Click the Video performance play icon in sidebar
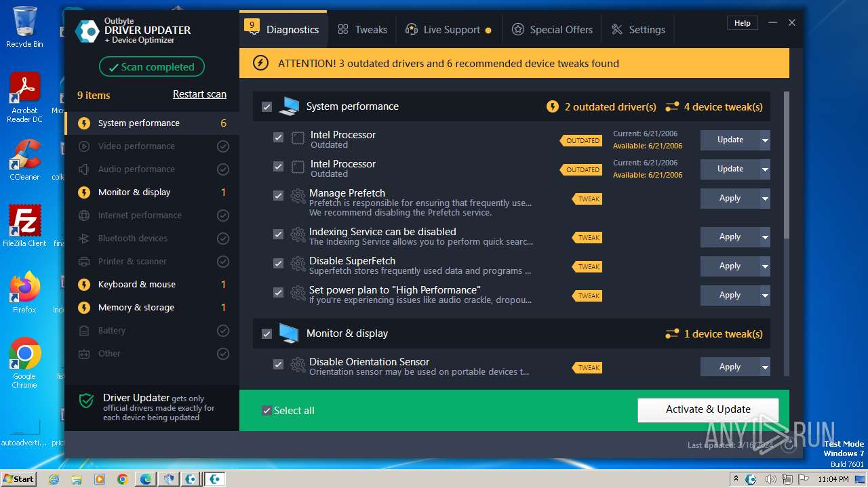Viewport: 868px width, 488px height. [x=84, y=146]
